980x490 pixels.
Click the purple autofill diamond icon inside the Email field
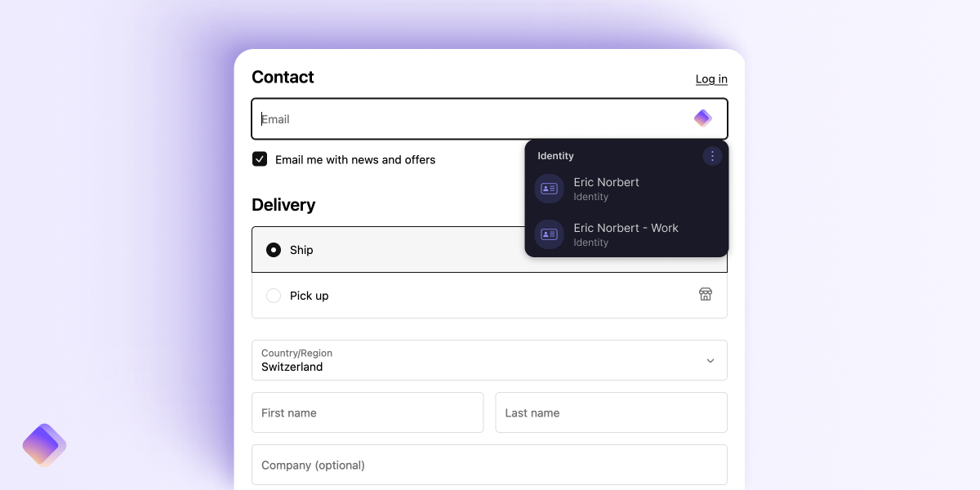click(702, 118)
